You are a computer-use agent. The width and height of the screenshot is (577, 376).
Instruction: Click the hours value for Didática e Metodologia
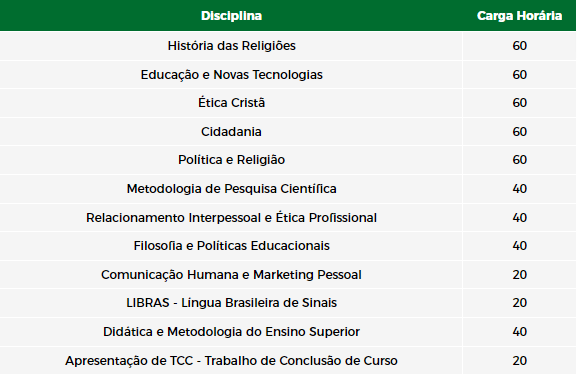pyautogui.click(x=520, y=332)
